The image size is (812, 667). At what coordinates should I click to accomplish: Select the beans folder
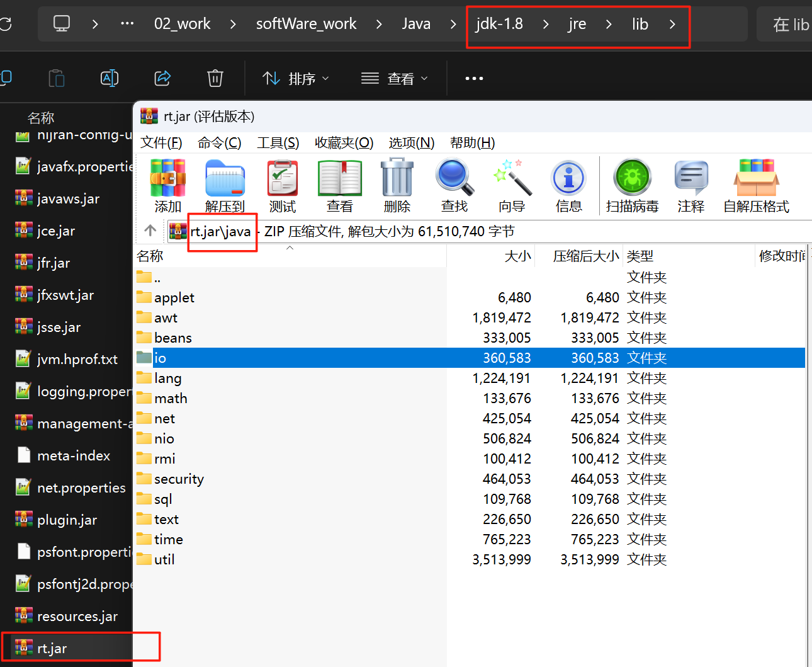[x=172, y=338]
